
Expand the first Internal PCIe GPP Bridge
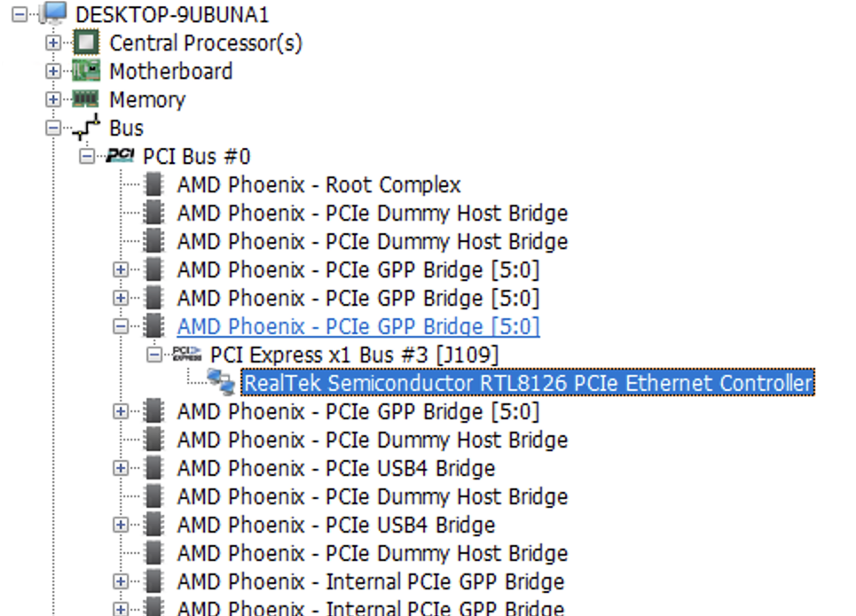point(121,581)
